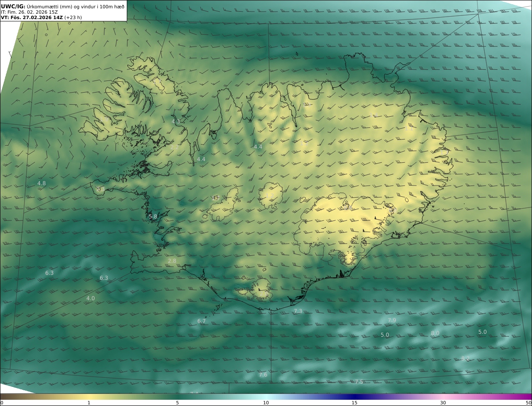
Task: Click the colorbar tick label 15
Action: click(355, 403)
